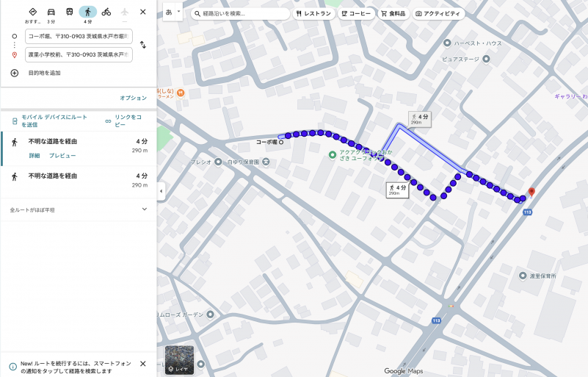Swap the start and destination points

(x=143, y=45)
